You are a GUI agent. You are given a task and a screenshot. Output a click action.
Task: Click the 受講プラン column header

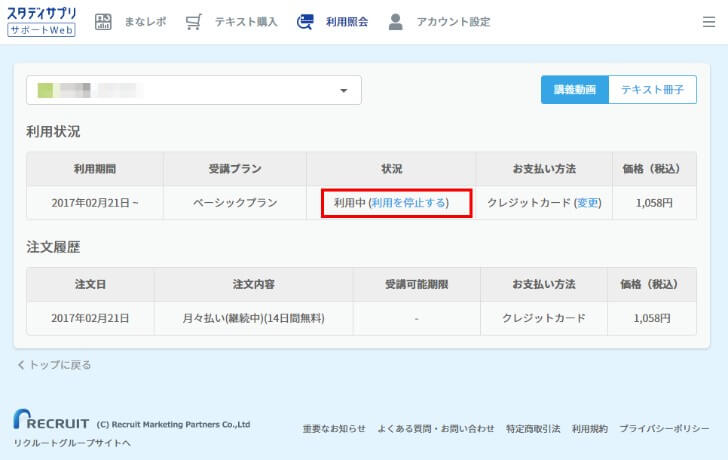pos(235,169)
